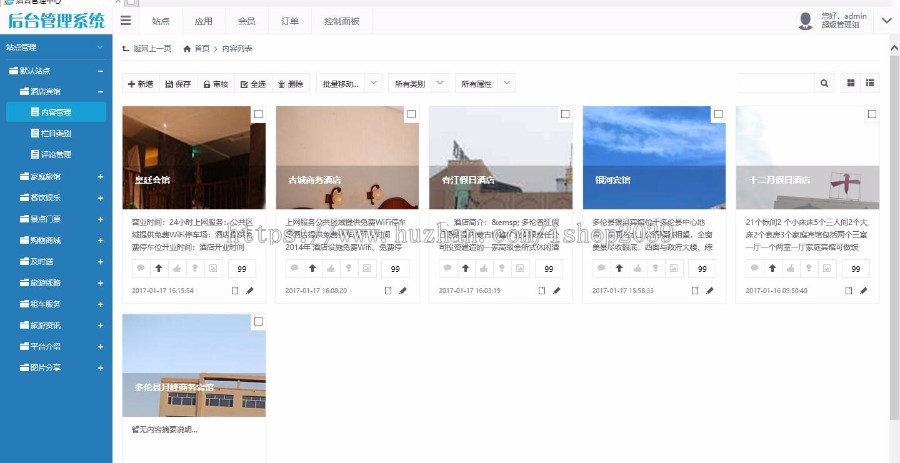Click thumbs-up icon on 古城商务酒店 card
The width and height of the screenshot is (900, 463).
(x=331, y=268)
